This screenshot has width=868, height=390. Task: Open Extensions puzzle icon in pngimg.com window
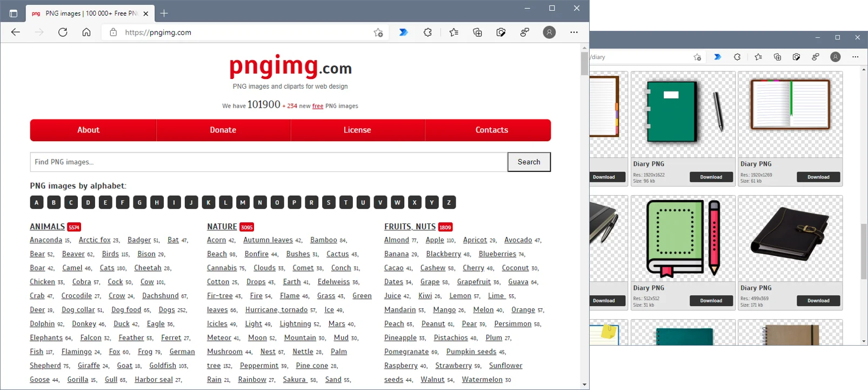(x=428, y=32)
